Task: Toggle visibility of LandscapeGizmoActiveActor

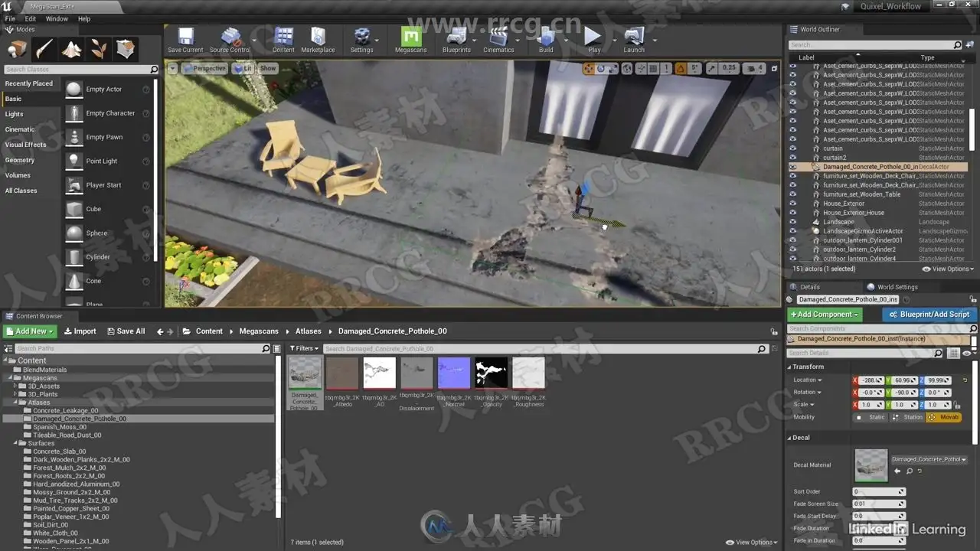Action: pyautogui.click(x=792, y=231)
